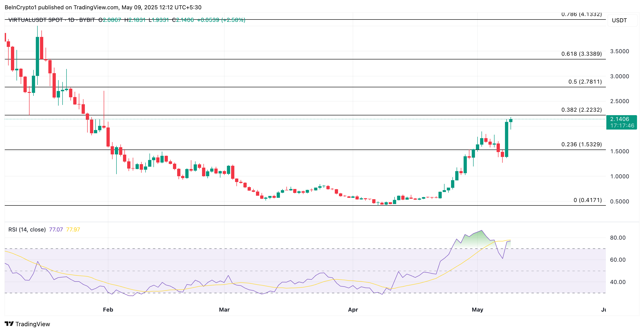Viewport: 644px width, 332px height.
Task: Click the TradingView logo icon
Action: click(x=9, y=324)
